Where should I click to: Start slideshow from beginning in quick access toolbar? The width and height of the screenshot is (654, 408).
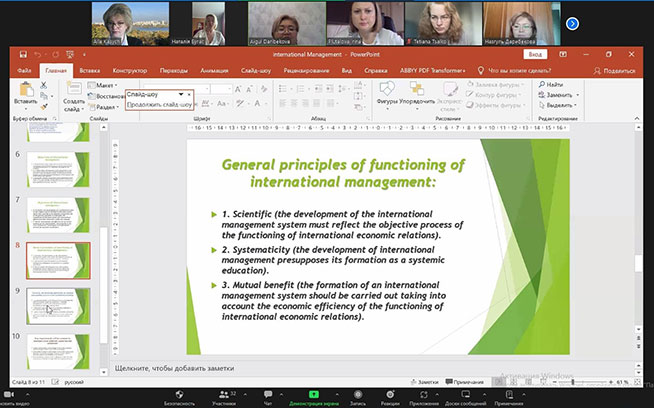click(x=70, y=54)
